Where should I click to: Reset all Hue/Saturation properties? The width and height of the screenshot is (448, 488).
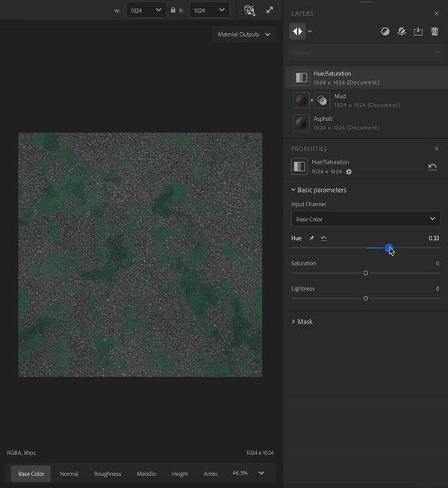[x=432, y=167]
